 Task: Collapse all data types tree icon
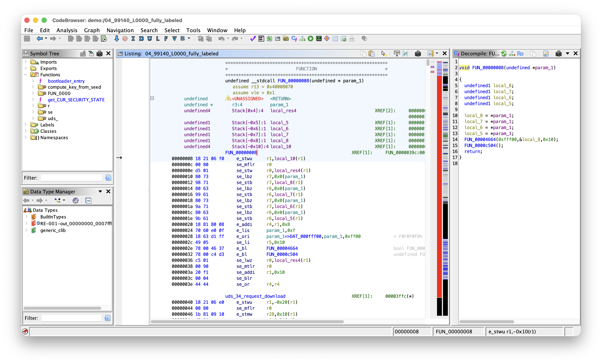click(x=88, y=201)
